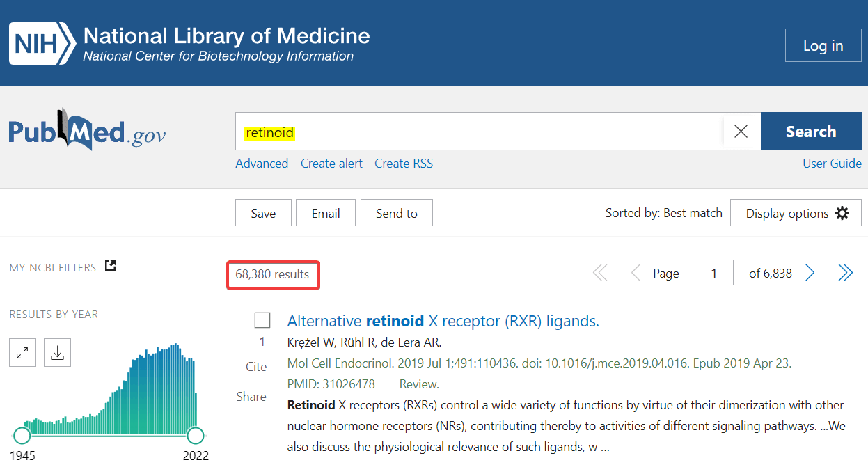Jump to the last results page

click(x=845, y=274)
